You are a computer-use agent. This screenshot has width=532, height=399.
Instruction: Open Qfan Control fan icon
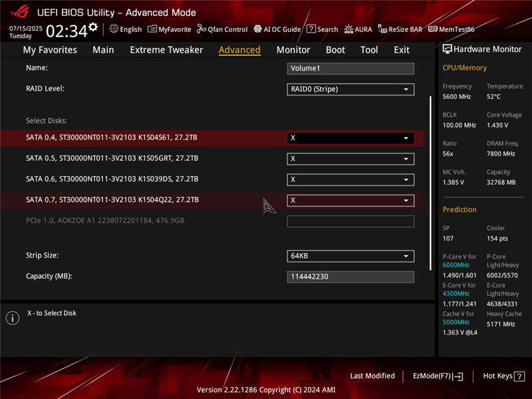(x=201, y=29)
